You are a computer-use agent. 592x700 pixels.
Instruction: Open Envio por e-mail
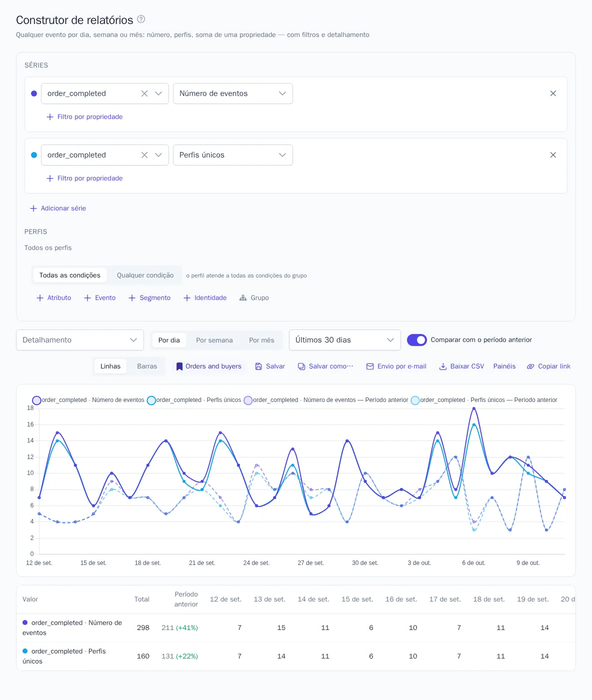(396, 366)
